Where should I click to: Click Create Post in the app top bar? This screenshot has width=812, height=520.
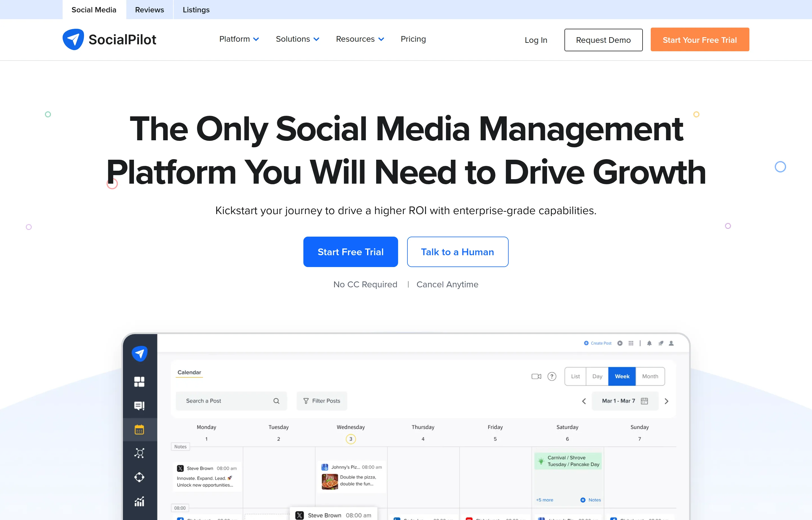click(x=598, y=343)
